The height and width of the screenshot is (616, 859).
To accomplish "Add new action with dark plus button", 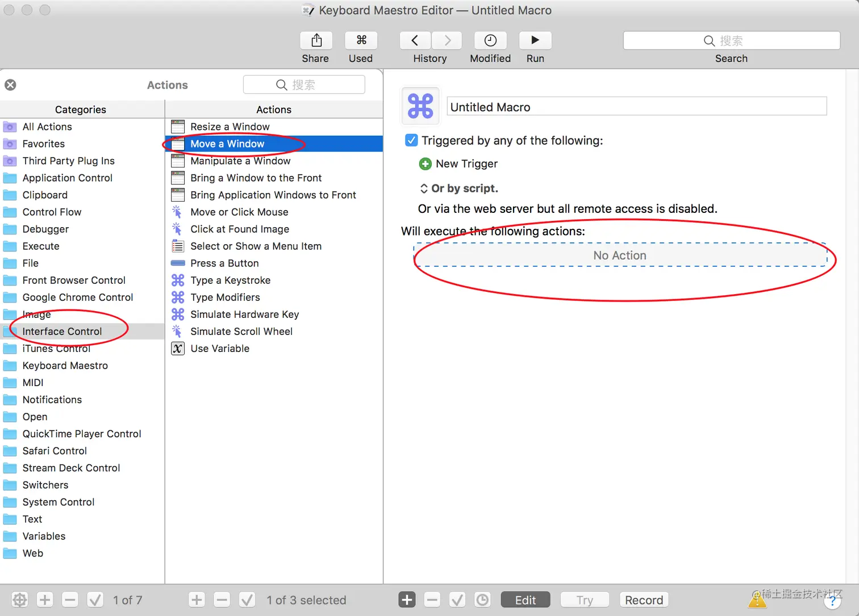I will tap(407, 600).
